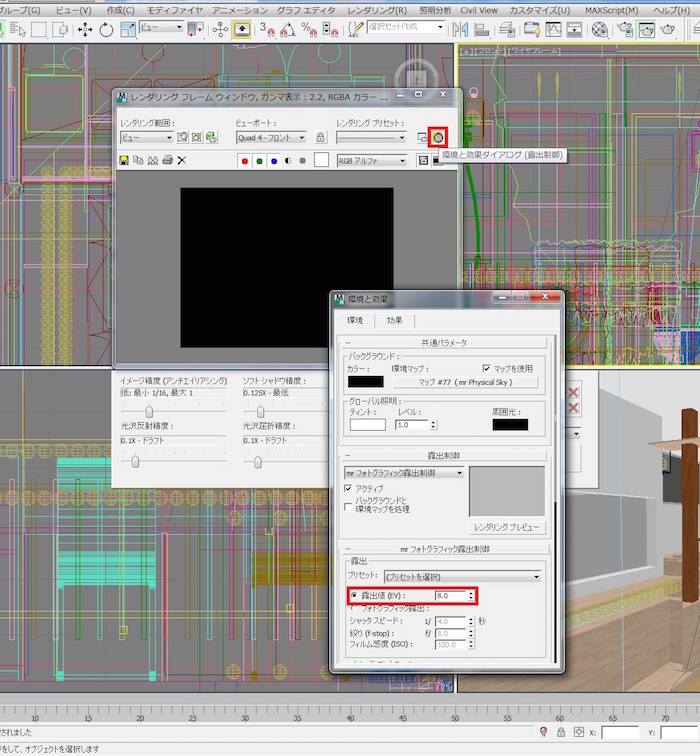Click the save image floppy icon
The width and height of the screenshot is (700, 756).
coord(123,160)
